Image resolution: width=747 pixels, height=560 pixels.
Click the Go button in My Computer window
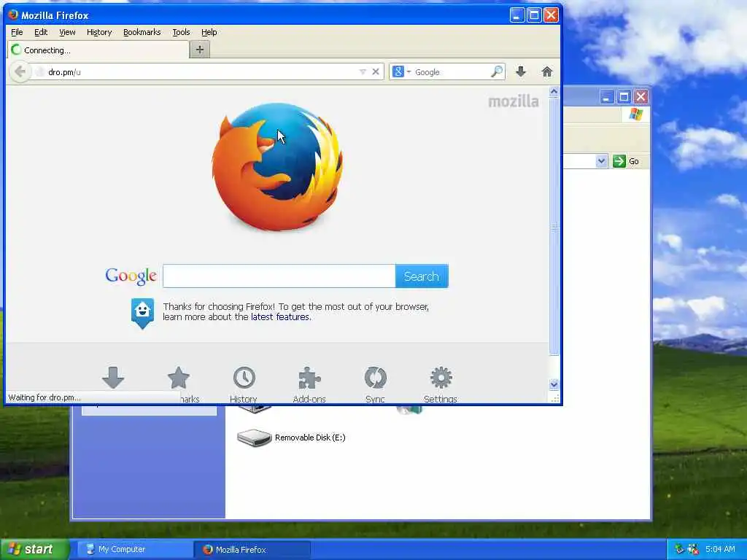tap(626, 161)
